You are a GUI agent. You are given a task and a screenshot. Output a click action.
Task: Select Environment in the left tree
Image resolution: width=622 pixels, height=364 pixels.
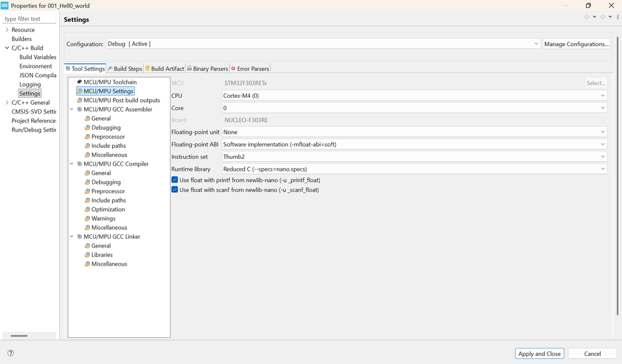click(x=36, y=66)
